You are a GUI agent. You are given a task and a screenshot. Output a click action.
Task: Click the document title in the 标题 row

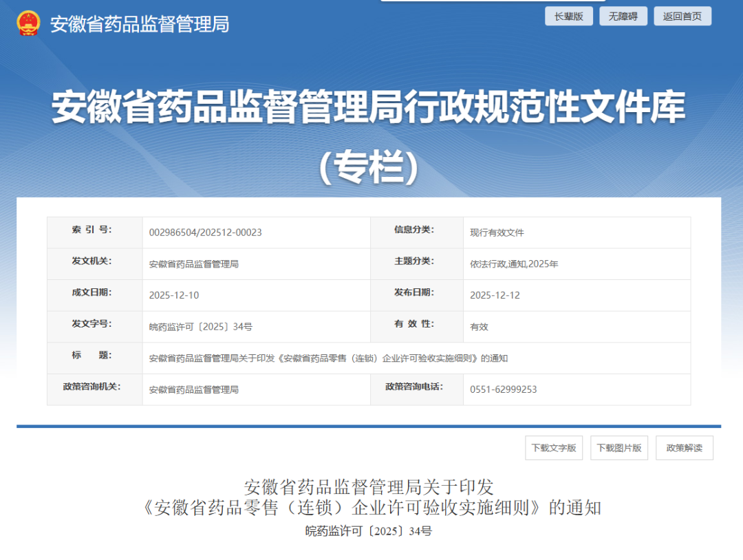[x=328, y=358]
